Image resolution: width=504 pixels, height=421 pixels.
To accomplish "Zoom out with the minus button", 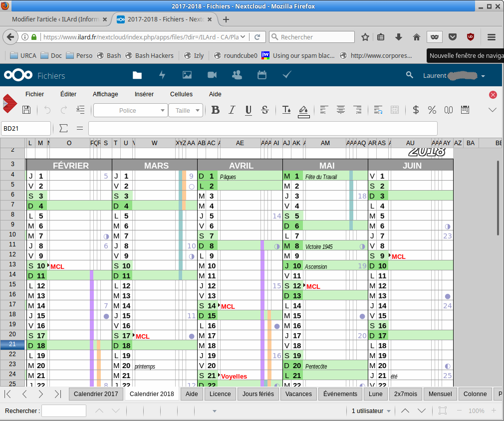I will coord(459,411).
